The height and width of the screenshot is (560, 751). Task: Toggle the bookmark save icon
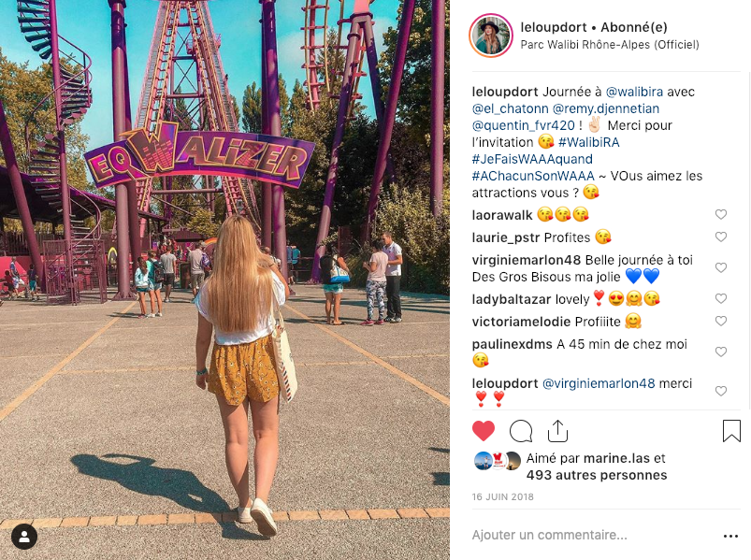coord(731,431)
